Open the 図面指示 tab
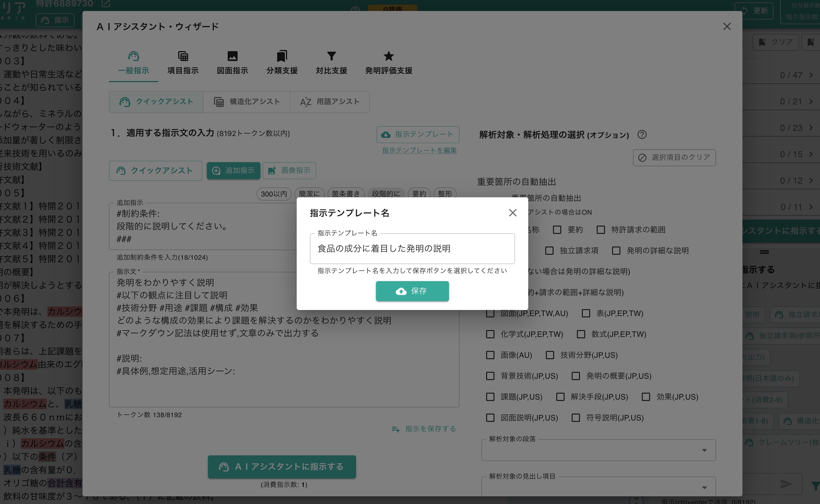 (232, 63)
